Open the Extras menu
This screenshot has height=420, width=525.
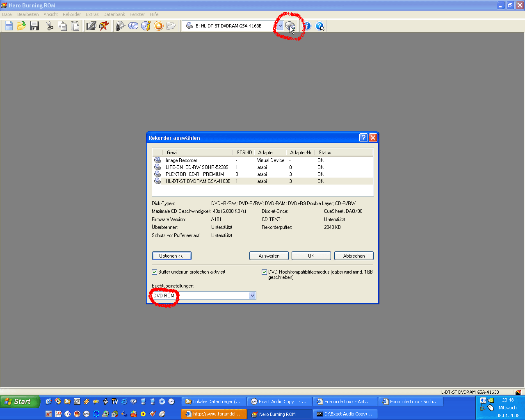coord(92,14)
